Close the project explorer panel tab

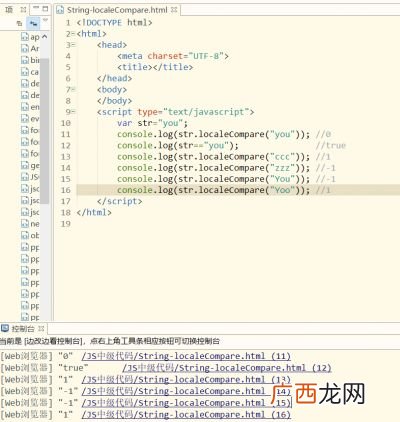click(x=23, y=9)
